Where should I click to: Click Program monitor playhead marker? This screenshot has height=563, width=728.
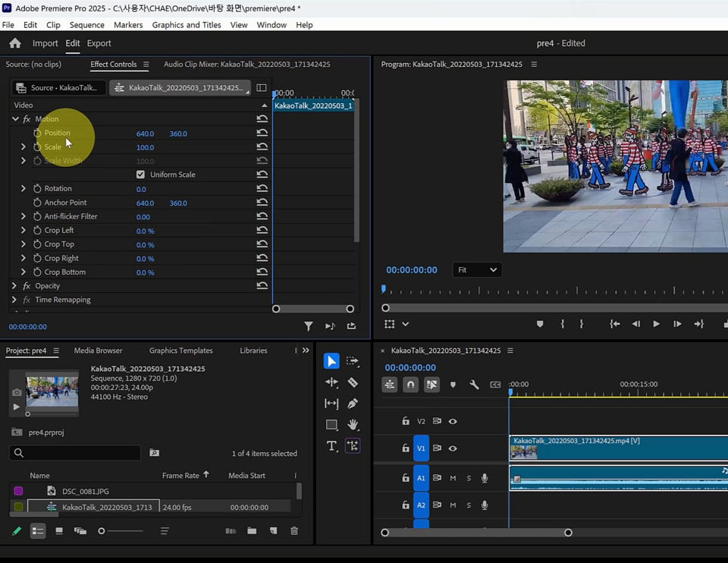tap(383, 289)
